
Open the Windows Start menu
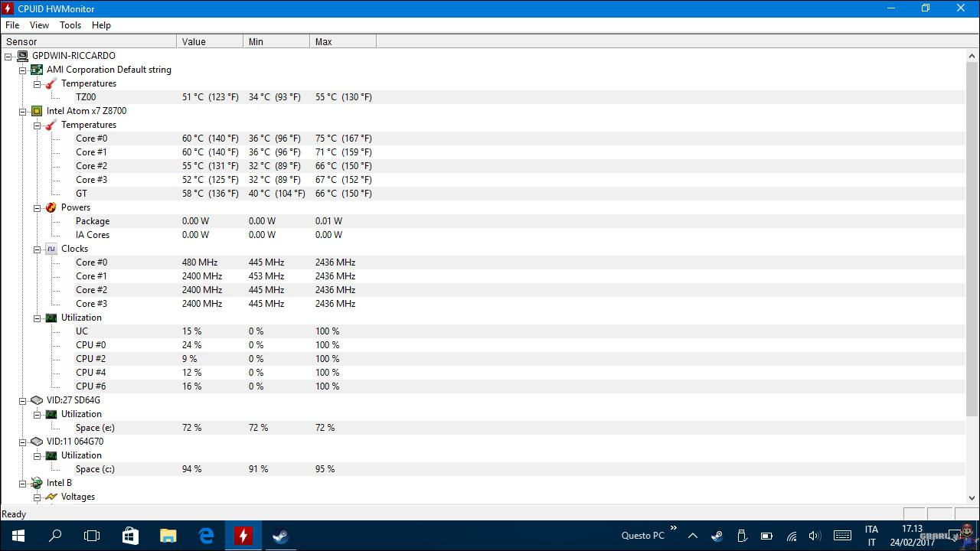tap(18, 536)
